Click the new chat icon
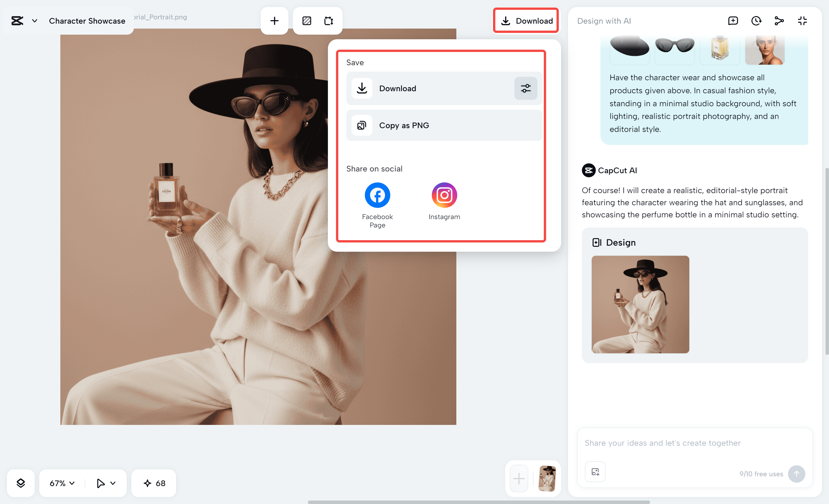Image resolution: width=829 pixels, height=504 pixels. (733, 21)
